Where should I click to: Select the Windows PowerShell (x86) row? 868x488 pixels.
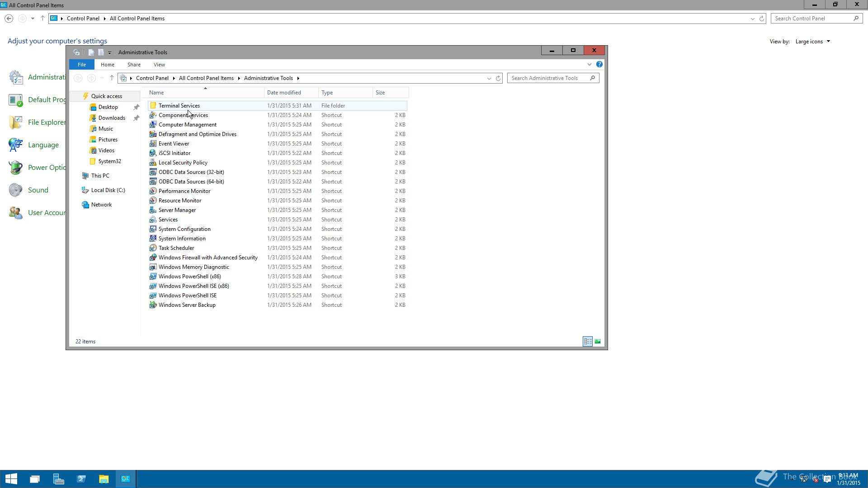pos(278,277)
